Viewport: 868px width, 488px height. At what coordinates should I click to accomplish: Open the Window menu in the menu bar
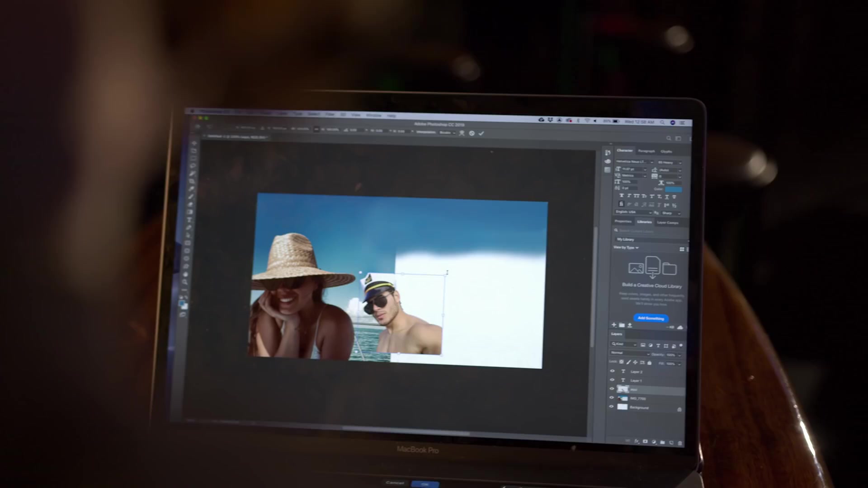373,115
